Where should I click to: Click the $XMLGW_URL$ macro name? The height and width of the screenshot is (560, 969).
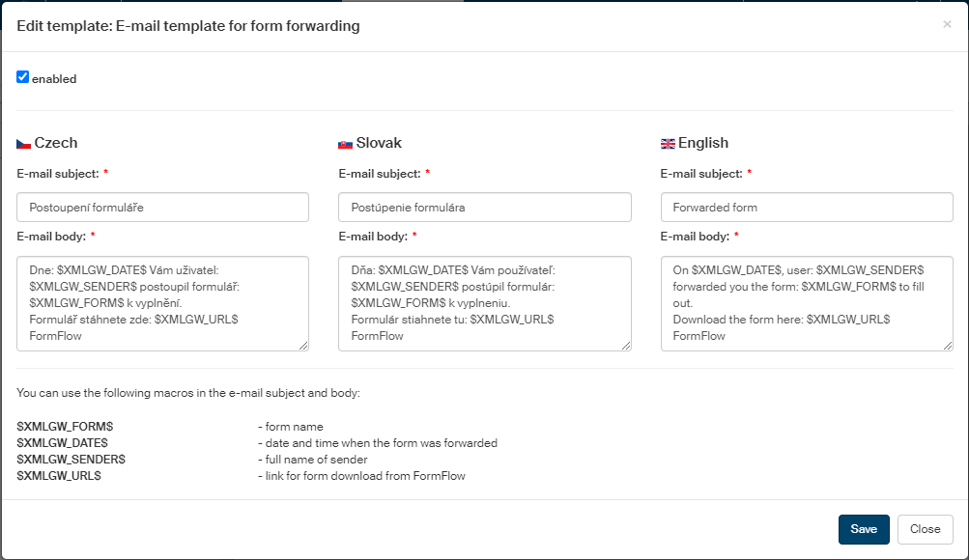point(60,476)
